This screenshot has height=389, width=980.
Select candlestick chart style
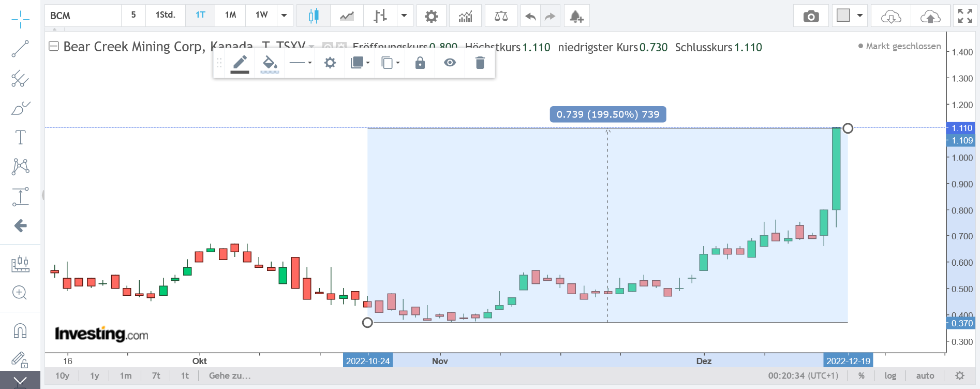pos(314,16)
